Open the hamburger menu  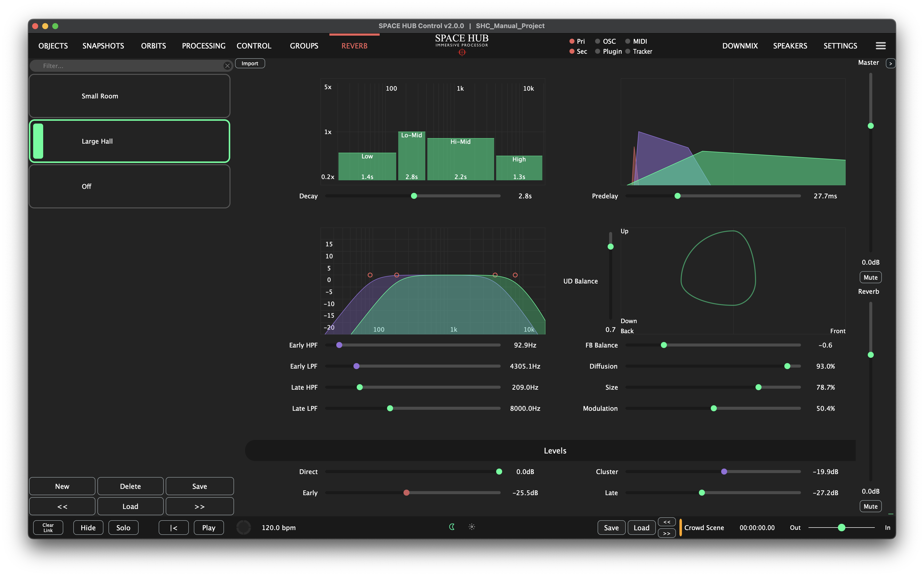click(880, 46)
